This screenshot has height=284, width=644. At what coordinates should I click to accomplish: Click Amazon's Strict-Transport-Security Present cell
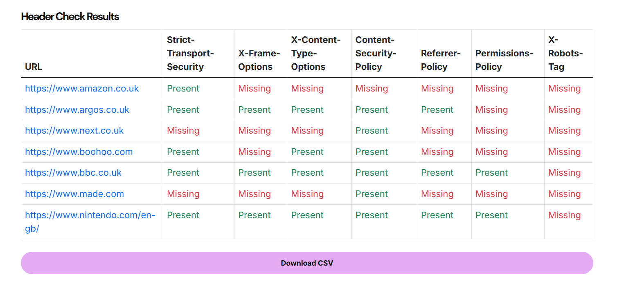[183, 89]
